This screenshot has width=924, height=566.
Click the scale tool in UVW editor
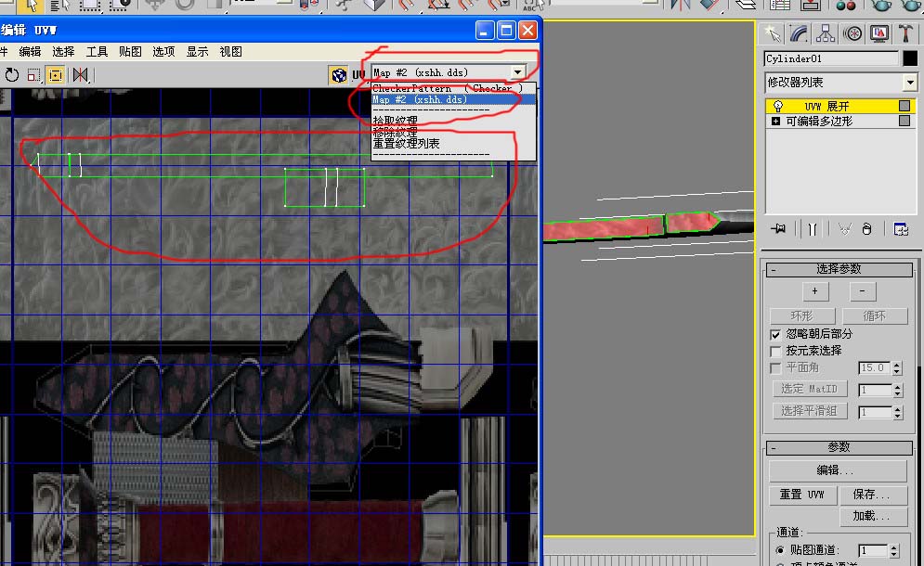tap(33, 75)
